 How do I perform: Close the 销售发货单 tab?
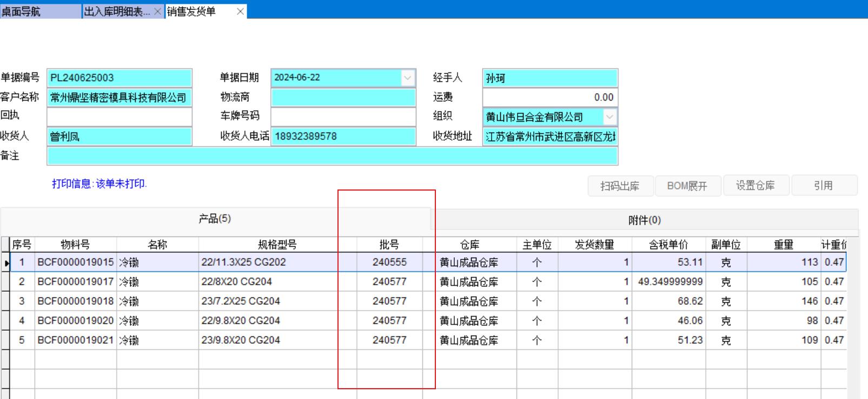240,11
